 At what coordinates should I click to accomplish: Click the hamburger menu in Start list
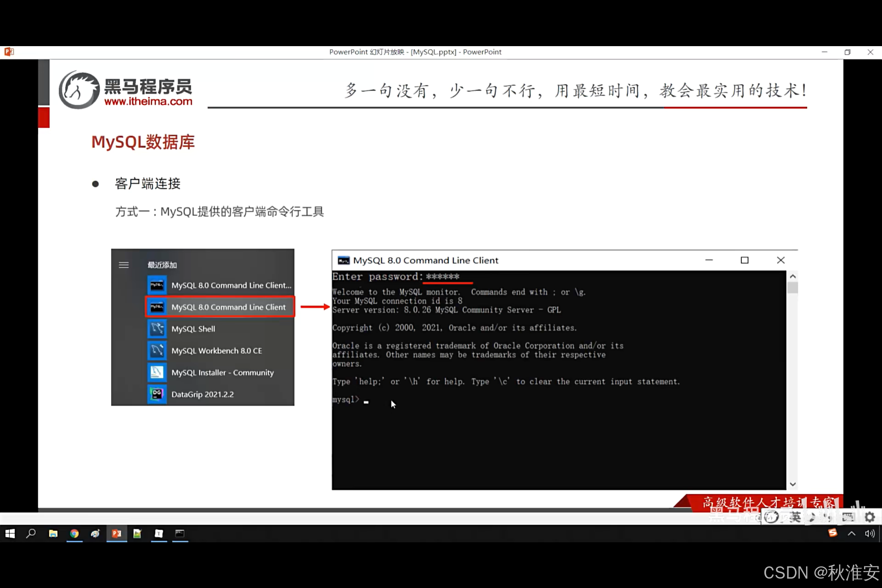[x=124, y=265]
